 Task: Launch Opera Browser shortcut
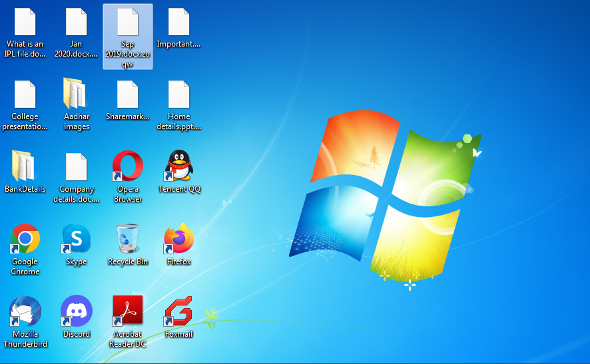[x=128, y=166]
